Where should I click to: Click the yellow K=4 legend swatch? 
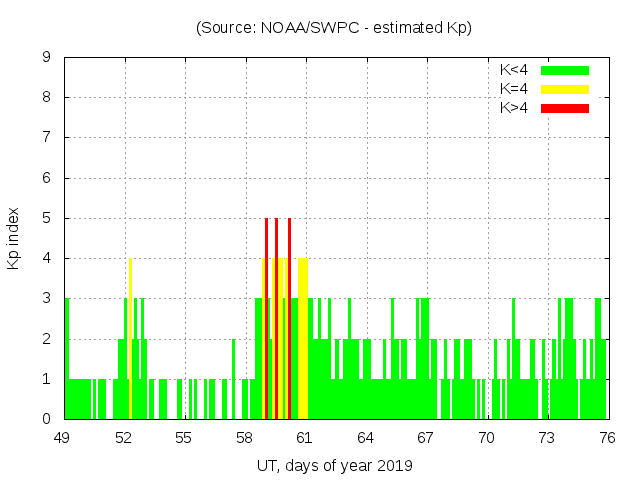[565, 89]
